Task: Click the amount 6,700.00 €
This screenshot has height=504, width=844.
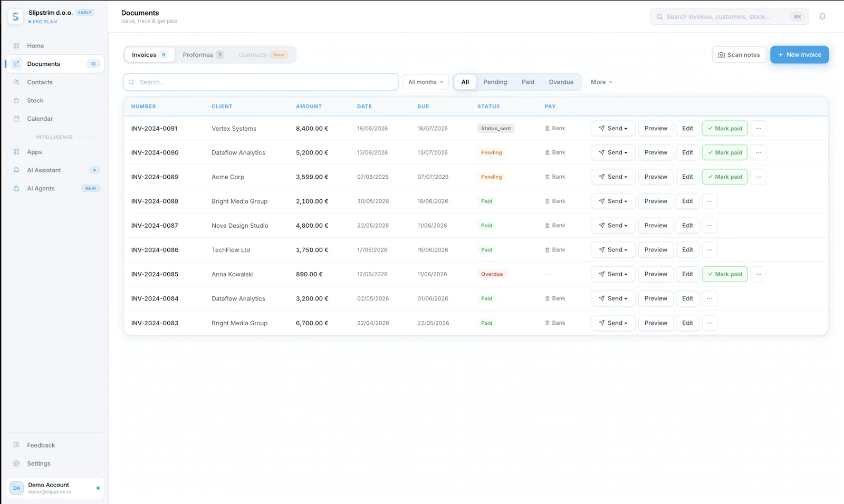Action: click(312, 323)
